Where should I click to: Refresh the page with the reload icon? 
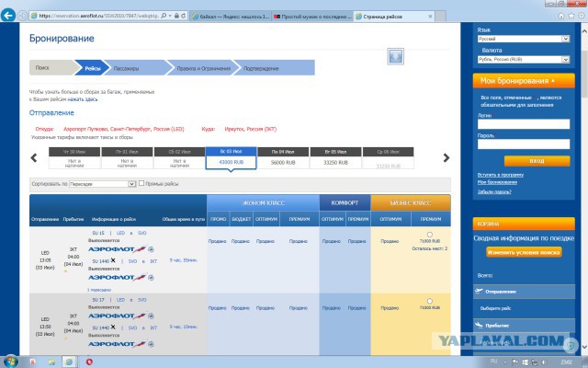pyautogui.click(x=184, y=16)
